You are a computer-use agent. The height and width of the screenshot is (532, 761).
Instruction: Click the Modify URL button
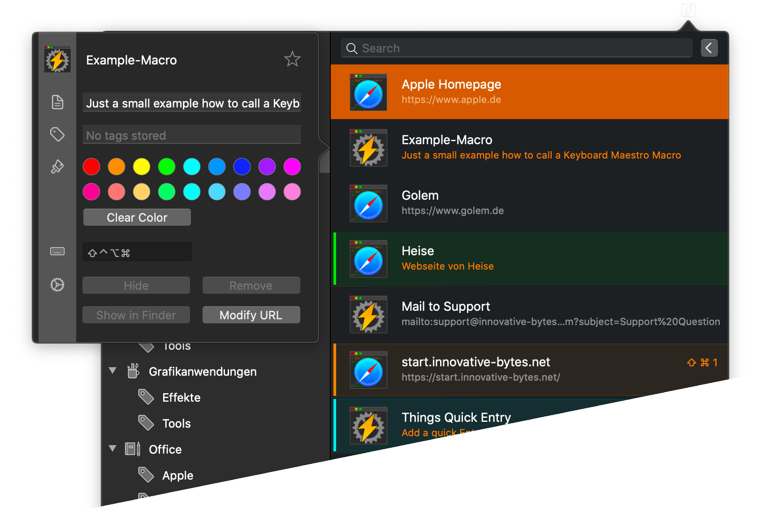pyautogui.click(x=251, y=315)
